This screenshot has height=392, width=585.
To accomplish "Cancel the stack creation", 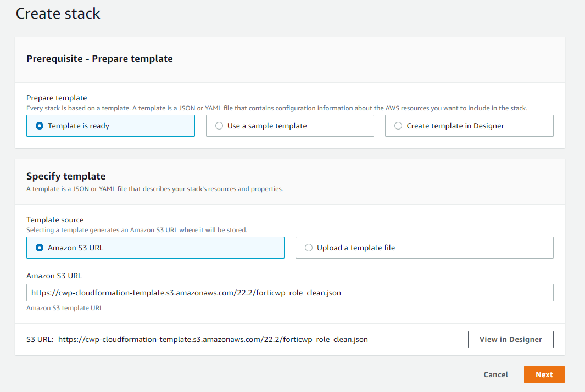I will pos(495,374).
